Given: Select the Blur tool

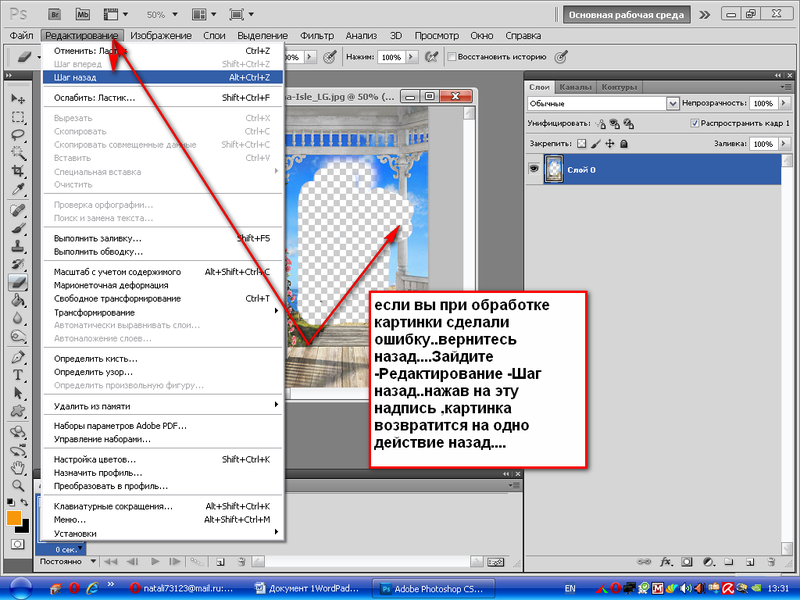Looking at the screenshot, I should (18, 318).
